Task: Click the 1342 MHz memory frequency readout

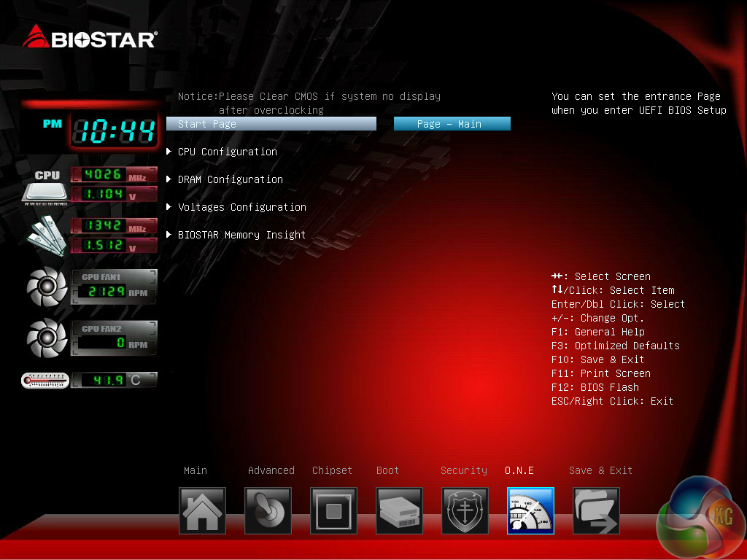Action: click(114, 226)
